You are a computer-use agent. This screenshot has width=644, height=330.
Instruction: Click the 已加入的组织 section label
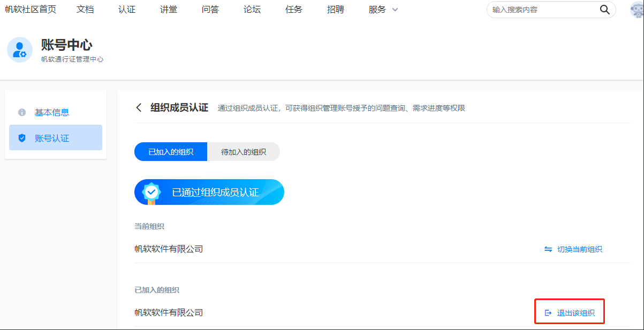point(157,290)
